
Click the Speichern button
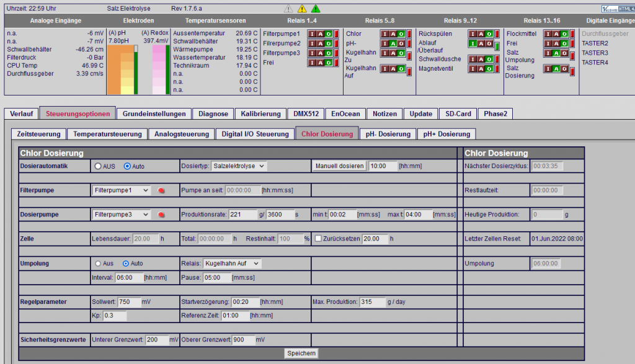[301, 353]
